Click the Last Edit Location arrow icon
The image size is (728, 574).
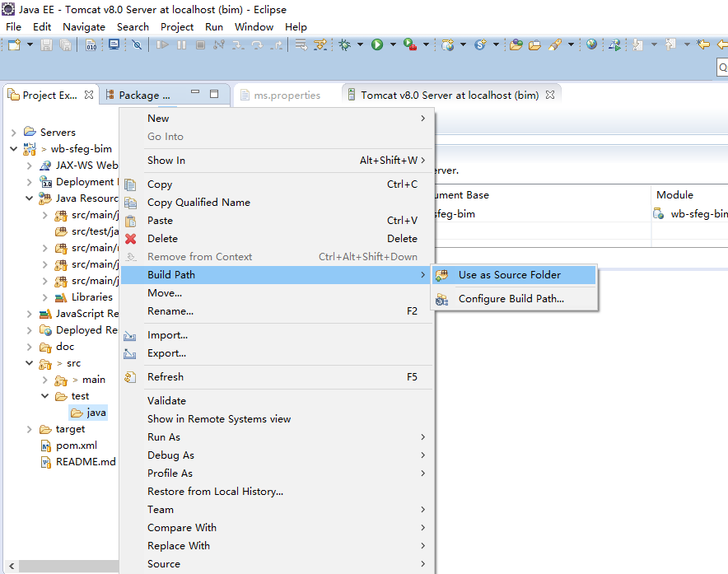click(x=704, y=44)
